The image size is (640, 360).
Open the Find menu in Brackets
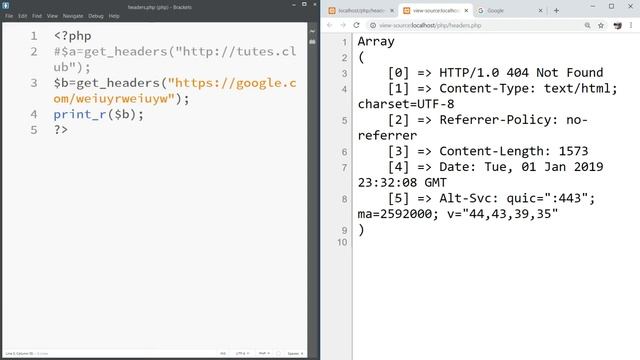pyautogui.click(x=37, y=16)
